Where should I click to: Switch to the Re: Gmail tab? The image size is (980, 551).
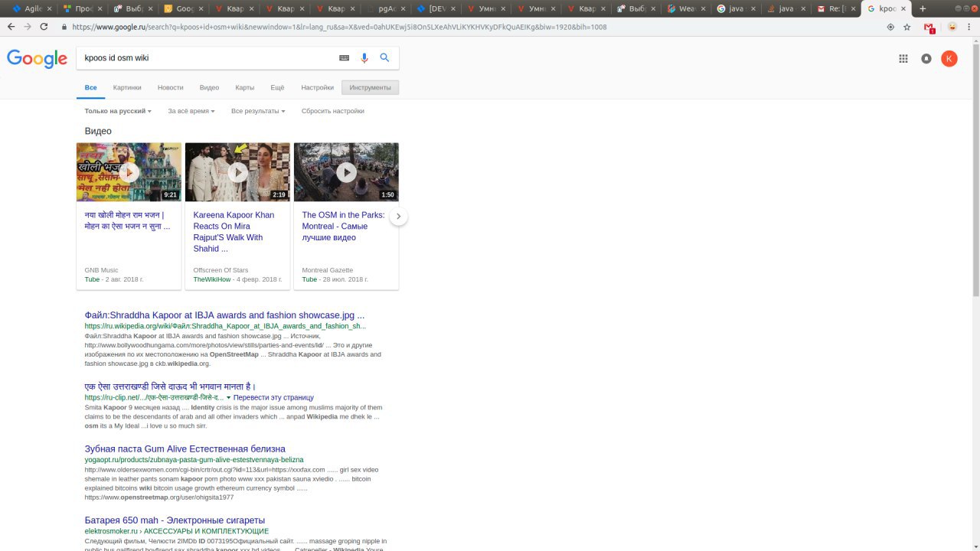click(834, 9)
